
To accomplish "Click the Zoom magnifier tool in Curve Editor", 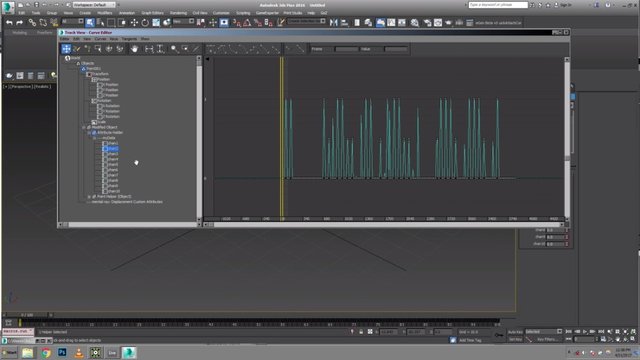I will [x=174, y=49].
